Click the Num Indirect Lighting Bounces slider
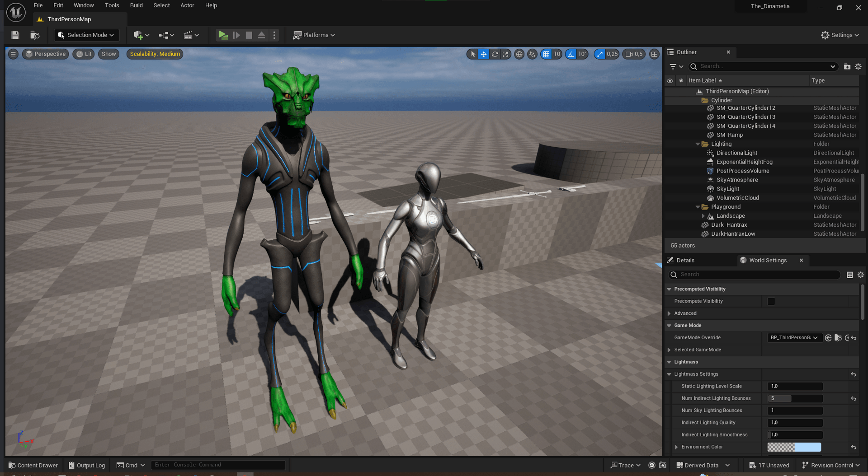 (x=795, y=399)
